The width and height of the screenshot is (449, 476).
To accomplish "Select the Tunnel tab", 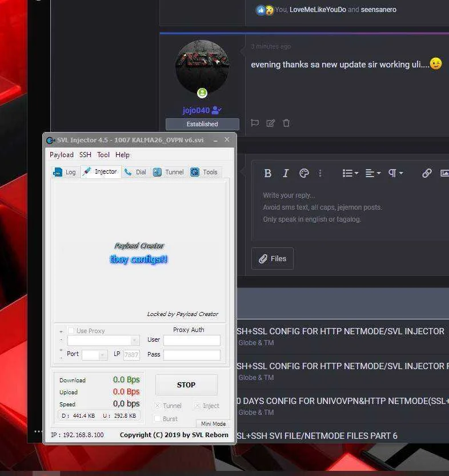I will point(169,172).
